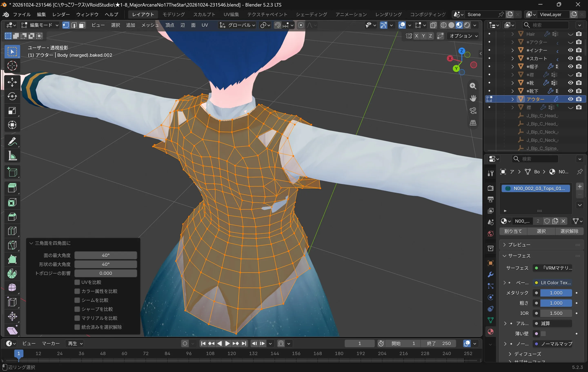Open the 編集モード mode dropdown
The width and height of the screenshot is (588, 372).
click(40, 25)
